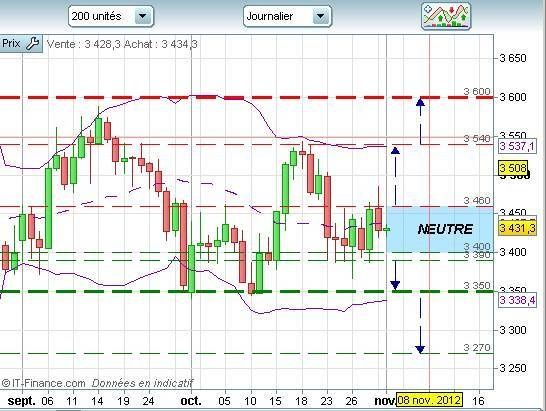Select the 3 537,1 upper band label
The width and height of the screenshot is (546, 411).
(517, 146)
